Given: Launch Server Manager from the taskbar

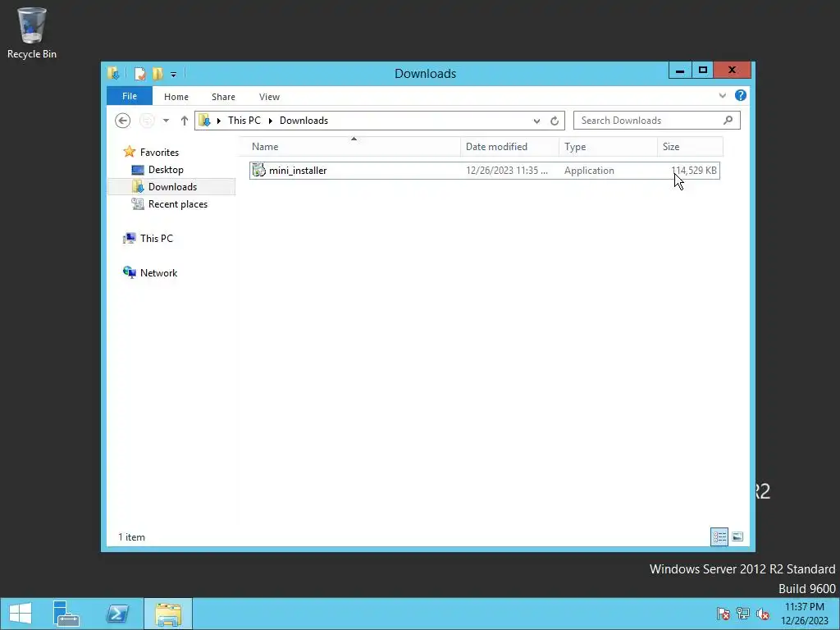Looking at the screenshot, I should point(66,614).
